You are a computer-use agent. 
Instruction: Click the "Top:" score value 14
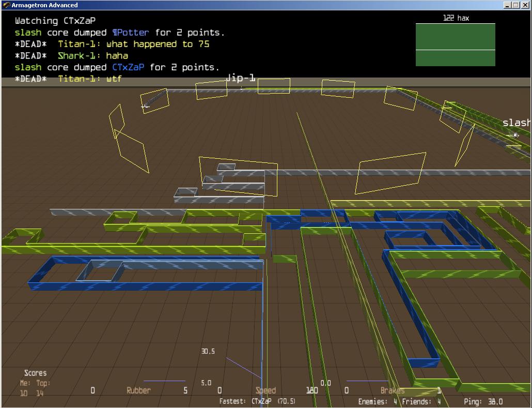coord(40,394)
